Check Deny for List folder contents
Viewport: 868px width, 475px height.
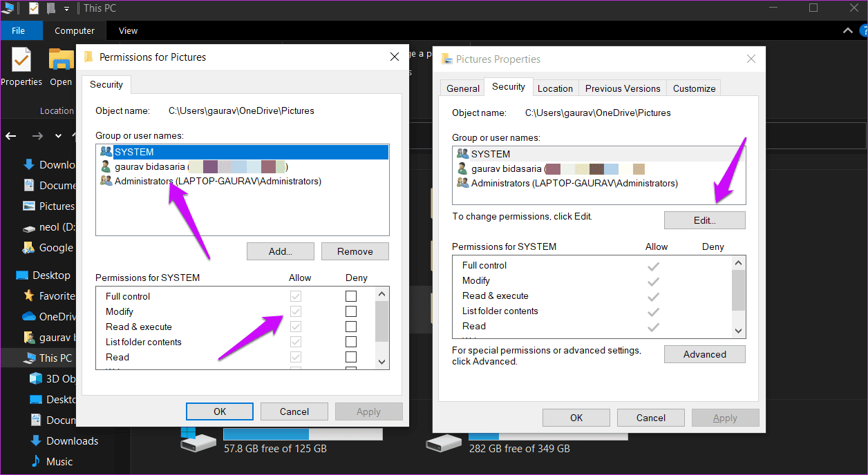point(351,342)
